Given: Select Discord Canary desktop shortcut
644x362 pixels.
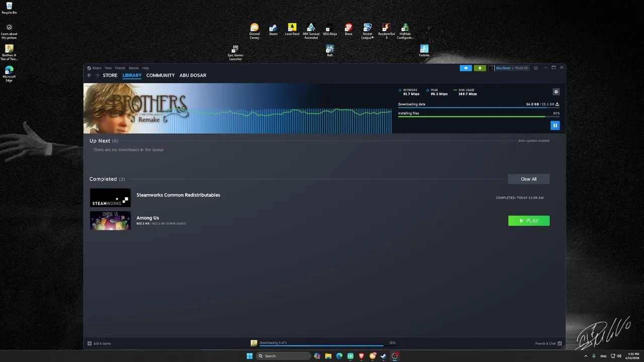Looking at the screenshot, I should (x=255, y=31).
